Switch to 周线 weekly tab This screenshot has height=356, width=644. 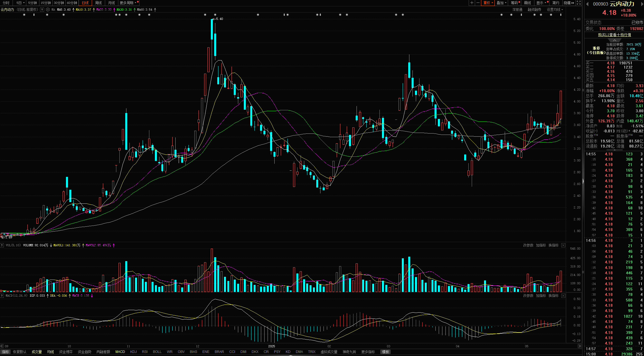click(98, 3)
